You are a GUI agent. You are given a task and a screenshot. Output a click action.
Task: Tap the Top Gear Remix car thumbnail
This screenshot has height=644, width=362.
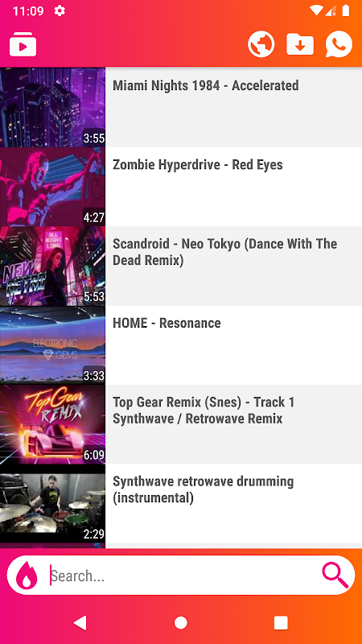(52, 424)
